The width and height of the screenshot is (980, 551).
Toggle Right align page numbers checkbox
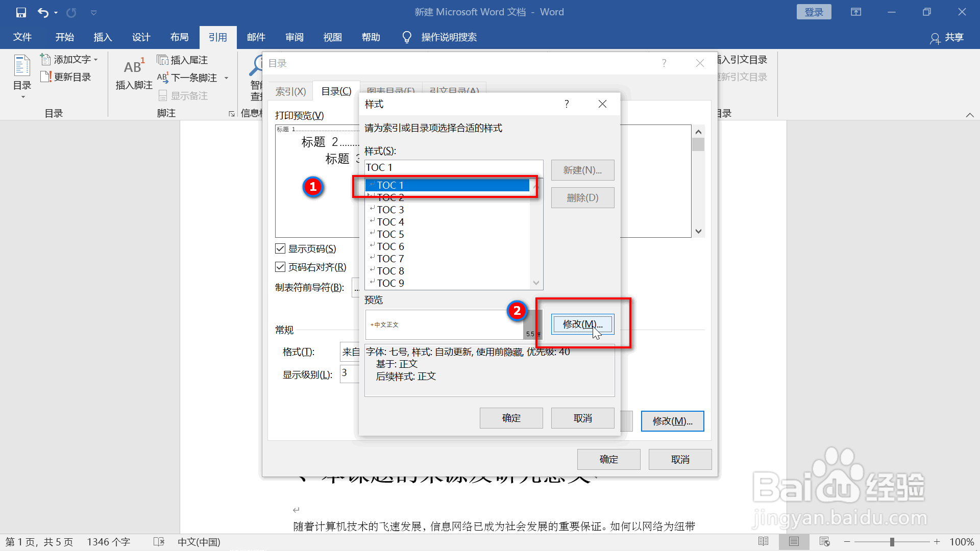tap(280, 267)
